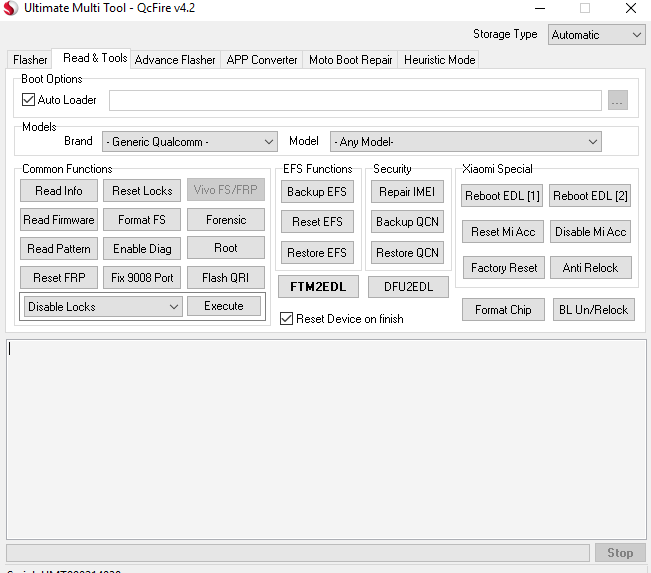
Task: Click the FTM2EDL button
Action: coord(318,286)
